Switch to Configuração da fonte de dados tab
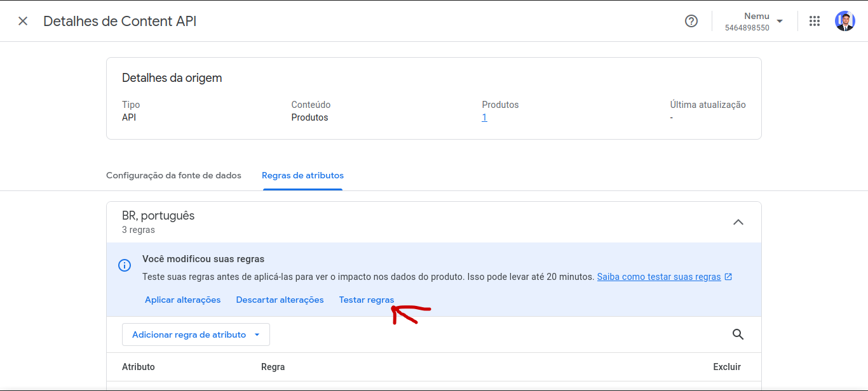This screenshot has height=391, width=868. click(173, 175)
